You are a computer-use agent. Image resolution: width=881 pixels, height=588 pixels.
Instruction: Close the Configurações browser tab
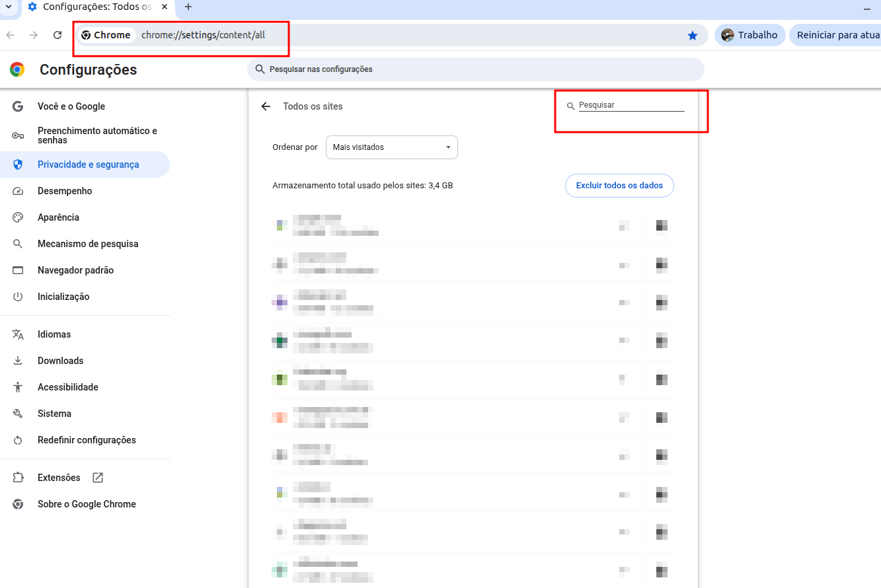165,7
